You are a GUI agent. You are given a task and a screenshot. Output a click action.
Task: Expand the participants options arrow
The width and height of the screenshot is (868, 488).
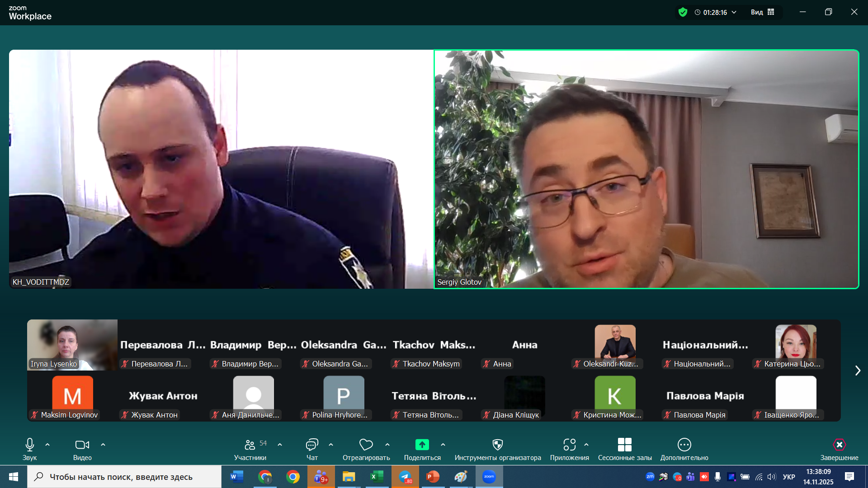[280, 445]
